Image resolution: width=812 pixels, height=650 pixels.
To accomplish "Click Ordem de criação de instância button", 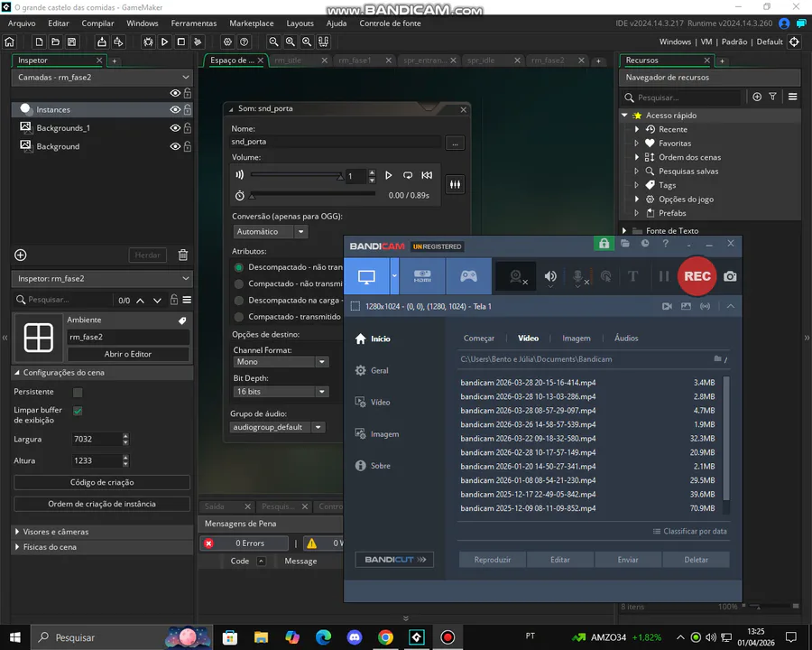I will (x=102, y=504).
